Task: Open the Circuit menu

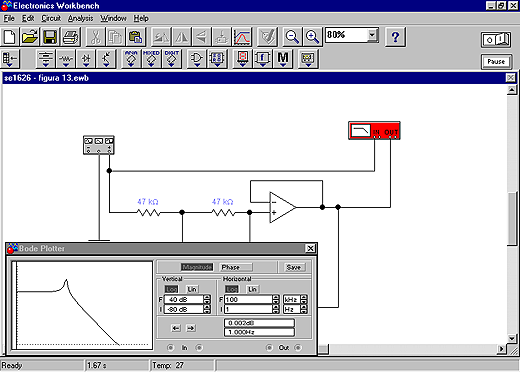Action: 51,18
